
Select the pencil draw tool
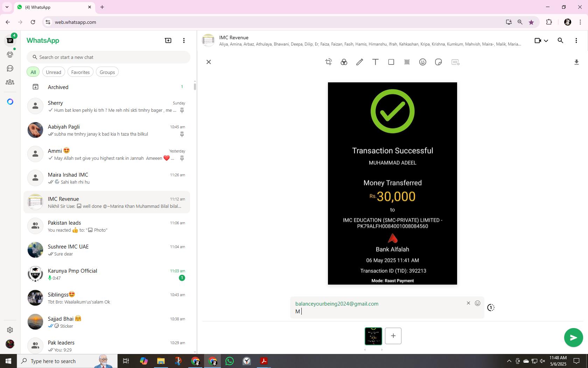tap(359, 62)
